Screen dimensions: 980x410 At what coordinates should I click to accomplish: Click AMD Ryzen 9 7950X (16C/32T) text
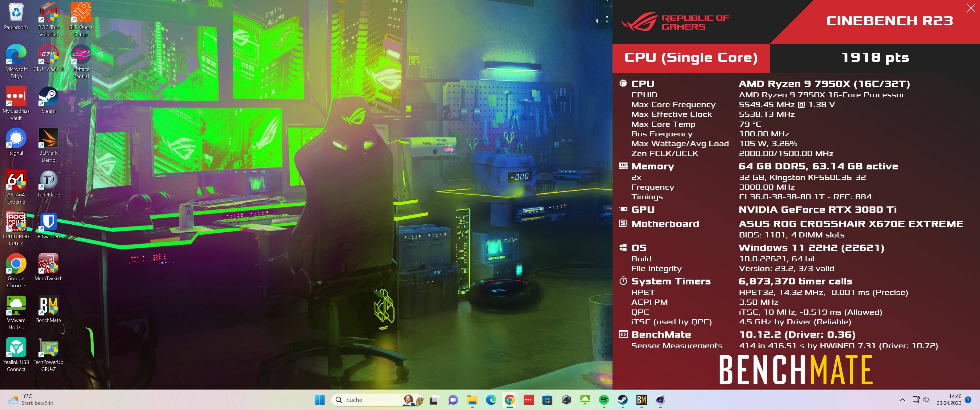tap(824, 84)
